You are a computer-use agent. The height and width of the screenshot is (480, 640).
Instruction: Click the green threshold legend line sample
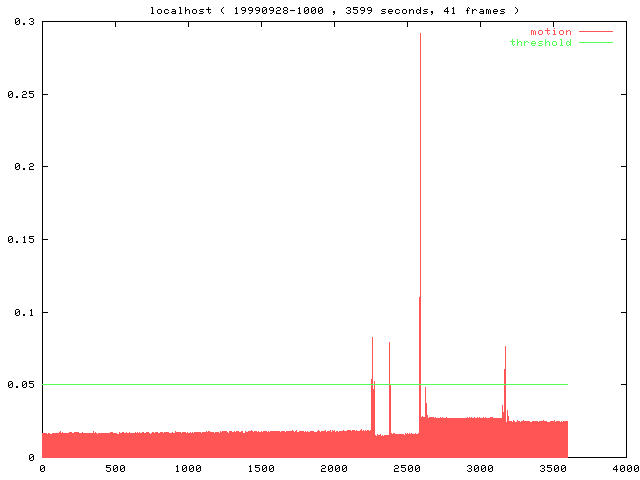595,43
